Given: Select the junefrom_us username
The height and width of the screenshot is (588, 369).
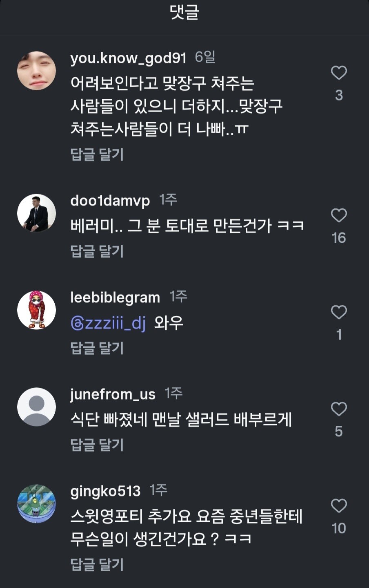Looking at the screenshot, I should [113, 394].
